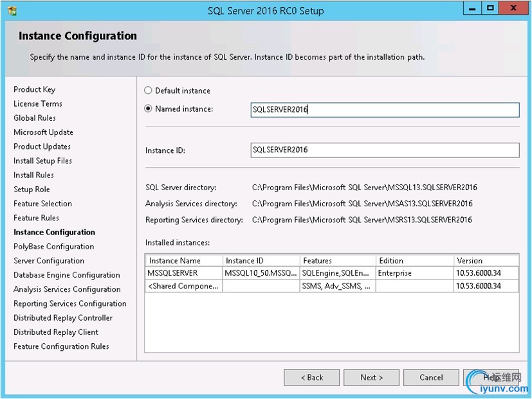Jump to Server Configuration step
The width and height of the screenshot is (532, 399).
click(49, 261)
